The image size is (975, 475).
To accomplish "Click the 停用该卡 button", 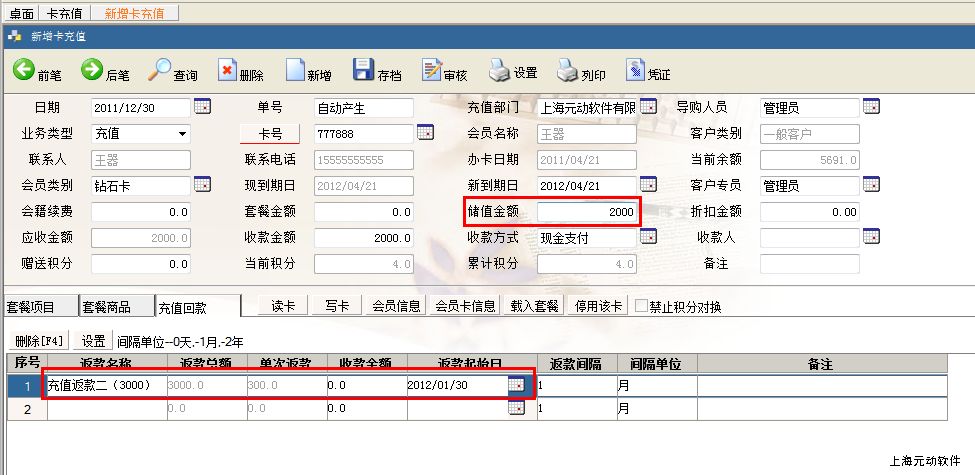I will [x=599, y=306].
